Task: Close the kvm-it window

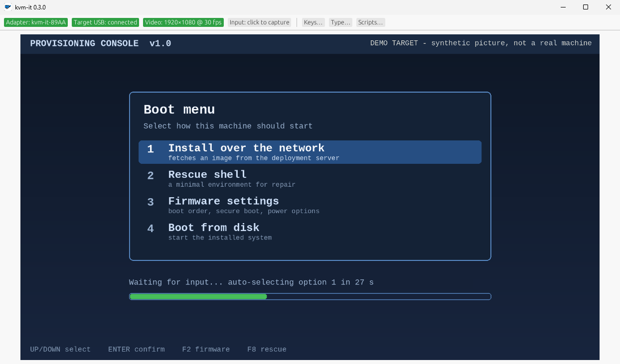Action: [609, 7]
